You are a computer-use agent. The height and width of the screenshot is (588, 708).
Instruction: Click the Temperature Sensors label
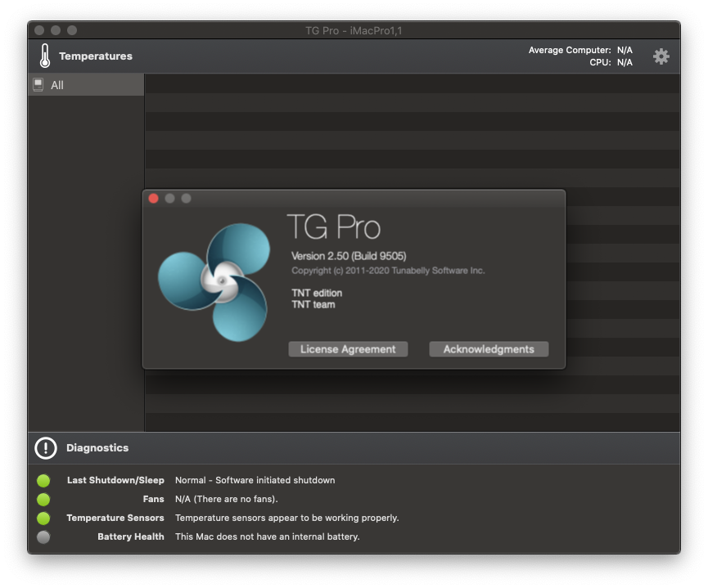click(x=115, y=518)
